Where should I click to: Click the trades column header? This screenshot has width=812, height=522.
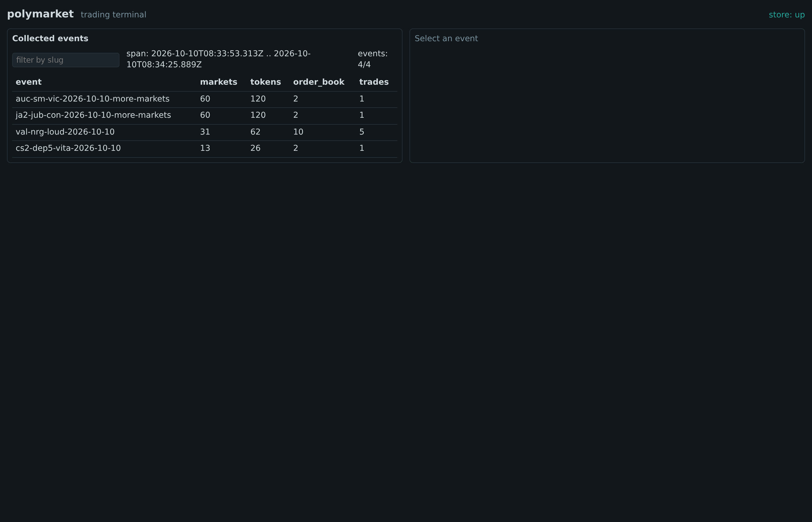374,82
